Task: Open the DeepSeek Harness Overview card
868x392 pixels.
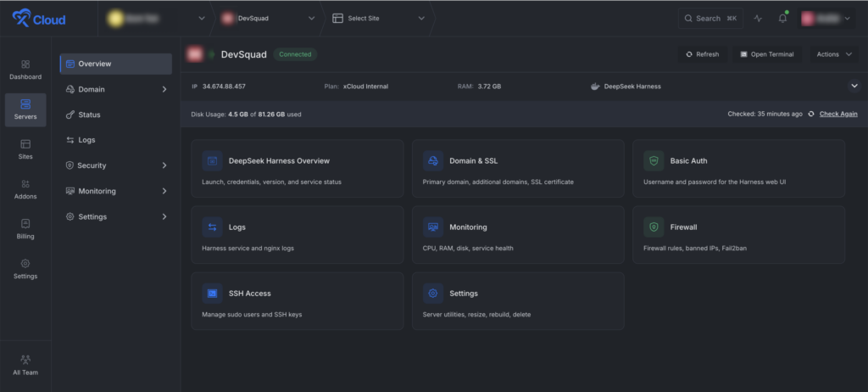Action: pyautogui.click(x=298, y=169)
